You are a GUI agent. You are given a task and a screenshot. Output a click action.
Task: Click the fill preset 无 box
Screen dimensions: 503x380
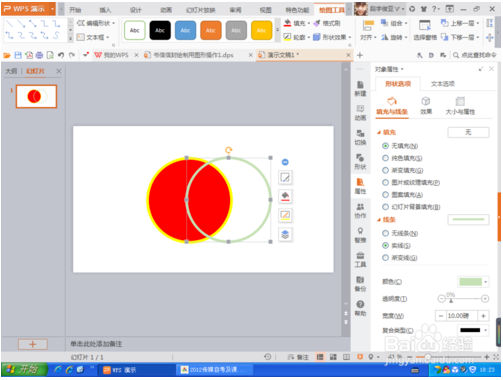468,132
